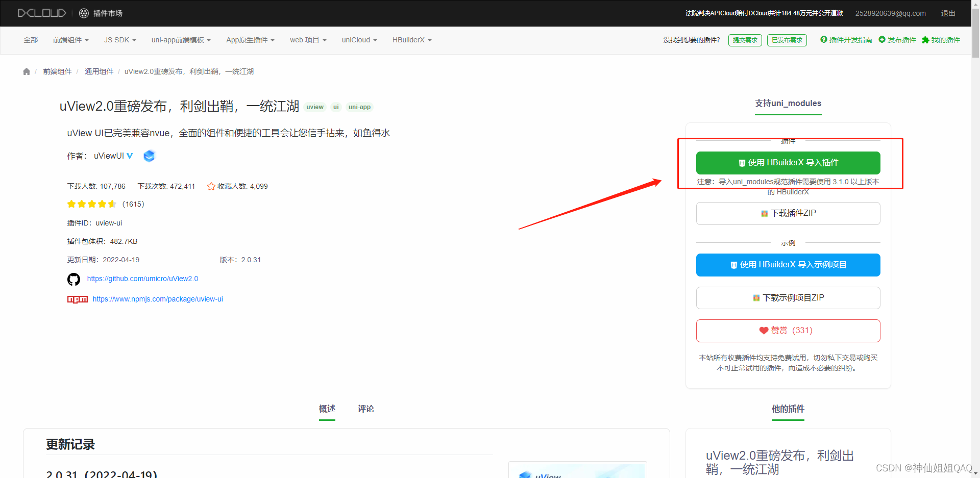Expand JS SDK dropdown
This screenshot has height=478, width=980.
pyautogui.click(x=120, y=40)
